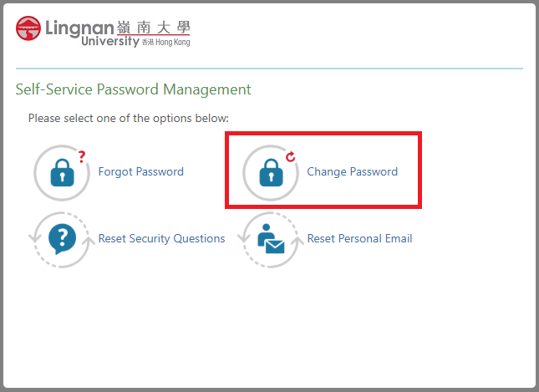
Task: Click the Change Password padlock icon
Action: [272, 173]
